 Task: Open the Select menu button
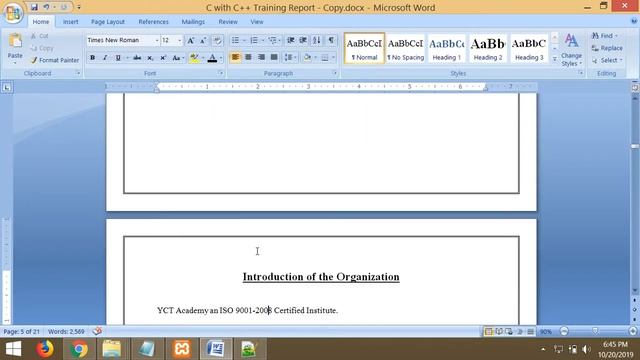[607, 60]
